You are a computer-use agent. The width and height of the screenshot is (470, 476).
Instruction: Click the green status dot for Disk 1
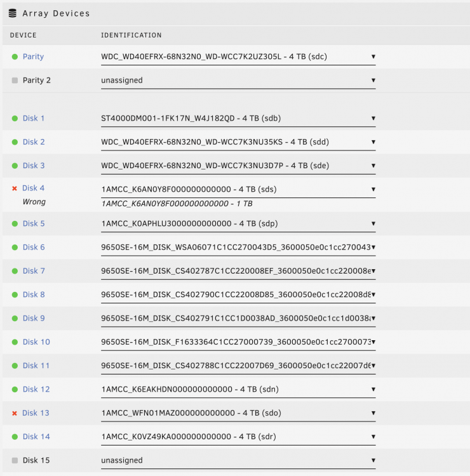15,119
